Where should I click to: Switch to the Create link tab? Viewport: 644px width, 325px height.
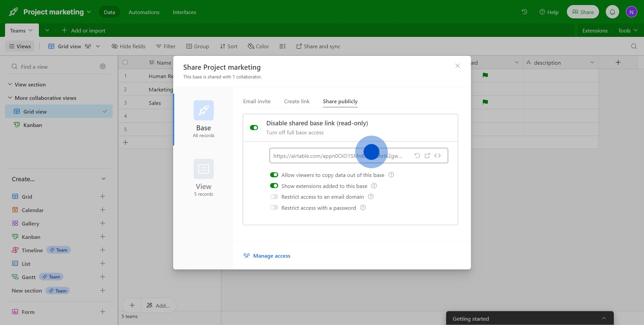click(297, 102)
